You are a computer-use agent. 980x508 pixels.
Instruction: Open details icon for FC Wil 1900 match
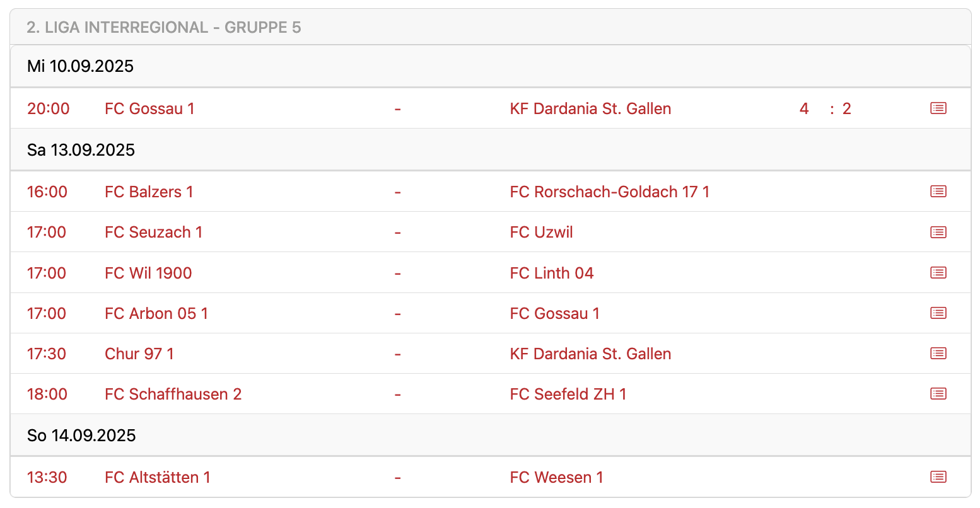click(938, 273)
